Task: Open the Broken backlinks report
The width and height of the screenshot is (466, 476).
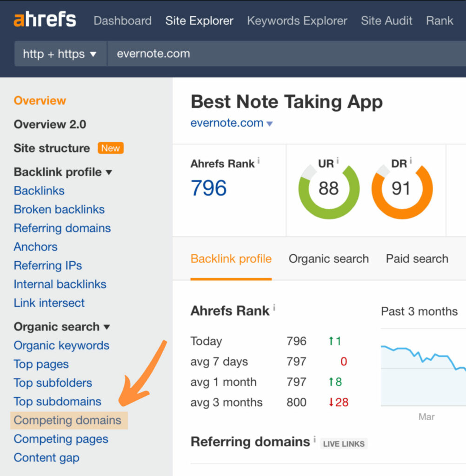Action: click(59, 210)
